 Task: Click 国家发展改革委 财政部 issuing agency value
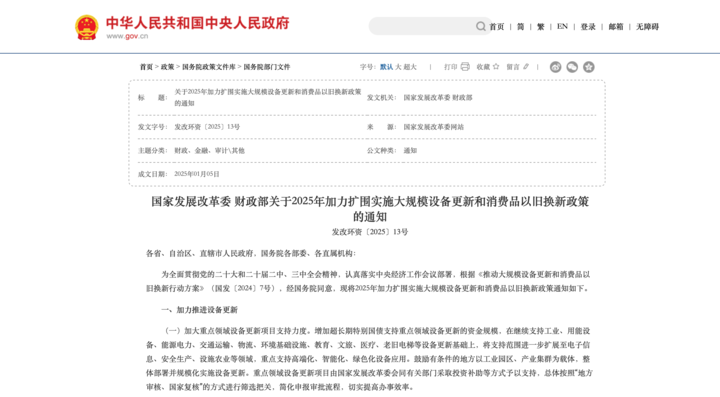(438, 97)
